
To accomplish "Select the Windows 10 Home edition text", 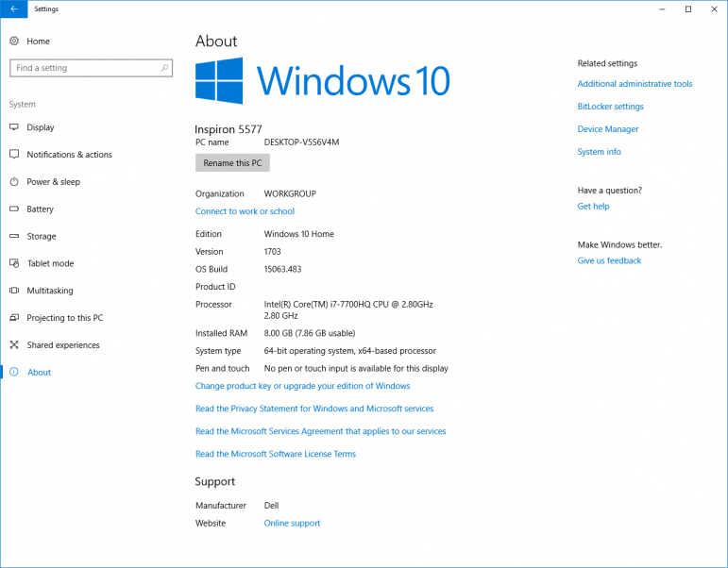I will pyautogui.click(x=299, y=234).
